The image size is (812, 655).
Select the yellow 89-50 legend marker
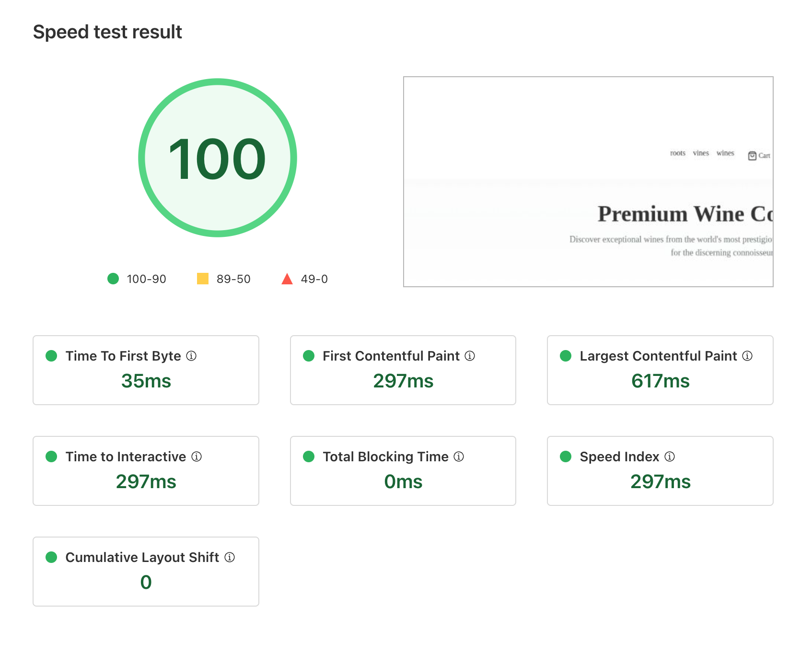(x=202, y=279)
